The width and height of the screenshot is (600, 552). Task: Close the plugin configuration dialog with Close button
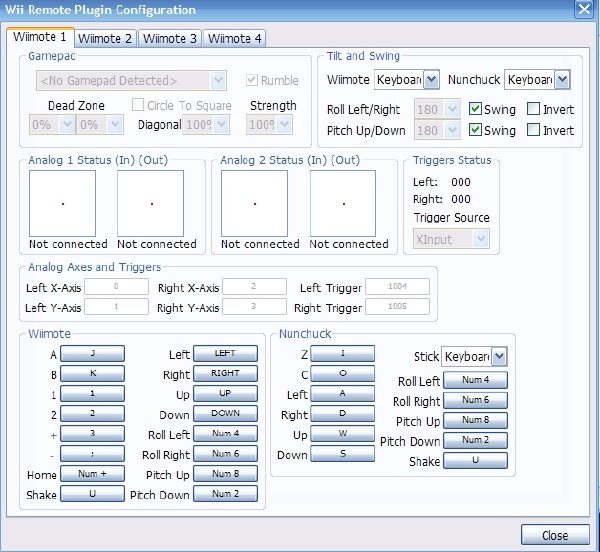[x=555, y=535]
